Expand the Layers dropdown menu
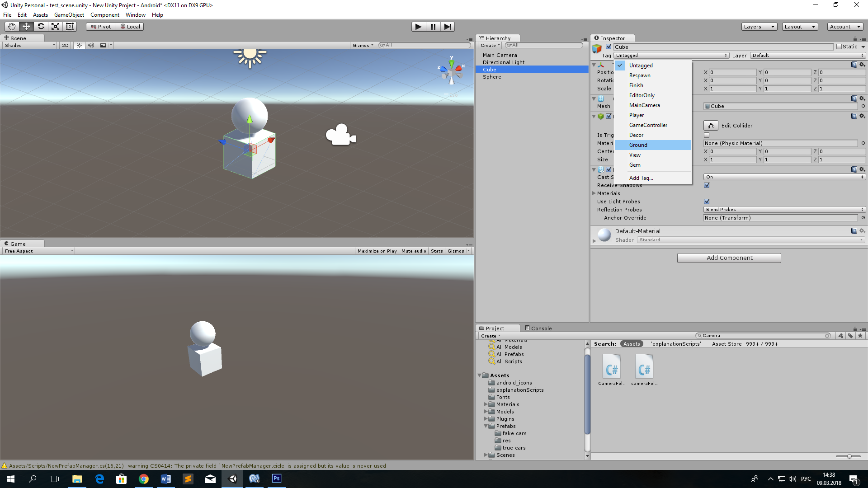Image resolution: width=868 pixels, height=488 pixels. pos(758,26)
